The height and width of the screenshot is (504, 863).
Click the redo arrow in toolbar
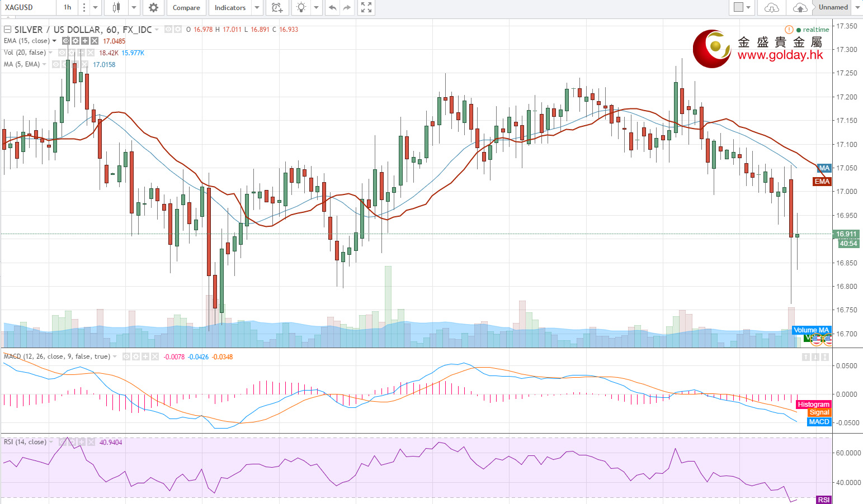coord(347,8)
